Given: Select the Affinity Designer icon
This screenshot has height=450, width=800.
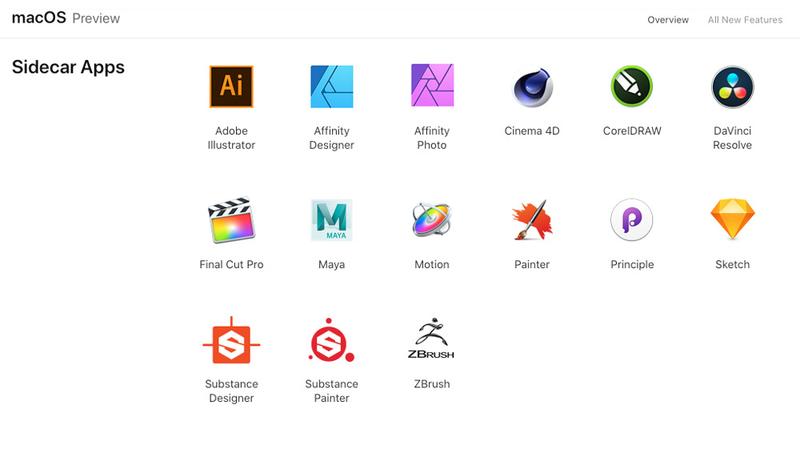Looking at the screenshot, I should [x=332, y=86].
